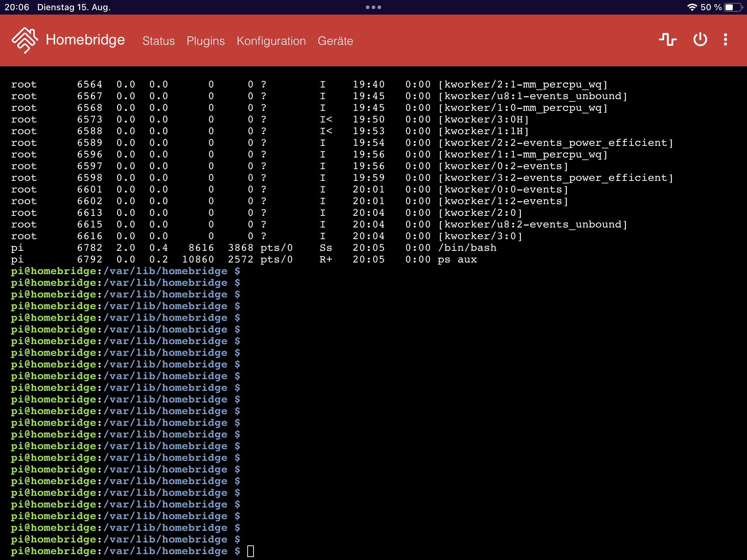Click the restart power icon
The height and width of the screenshot is (560, 747).
click(700, 39)
